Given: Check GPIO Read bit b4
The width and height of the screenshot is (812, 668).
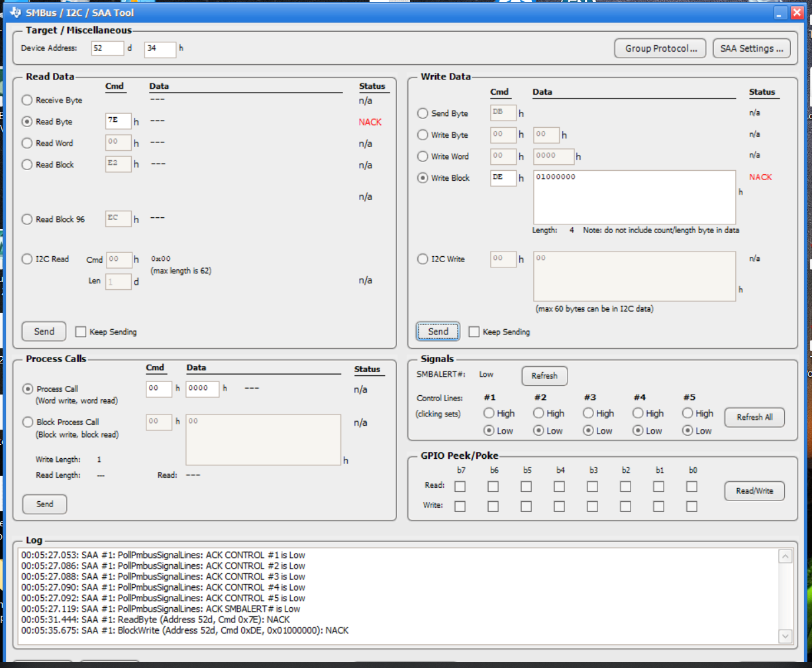Looking at the screenshot, I should tap(560, 487).
